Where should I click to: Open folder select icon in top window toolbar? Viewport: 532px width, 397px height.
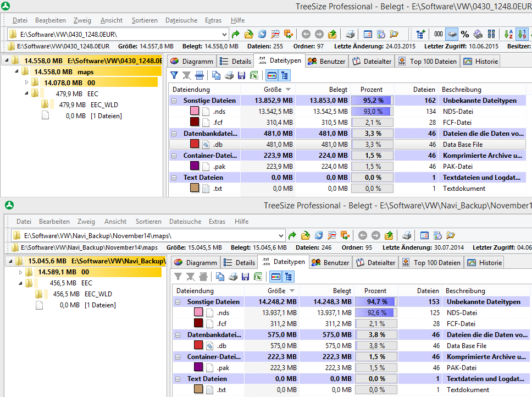click(249, 34)
